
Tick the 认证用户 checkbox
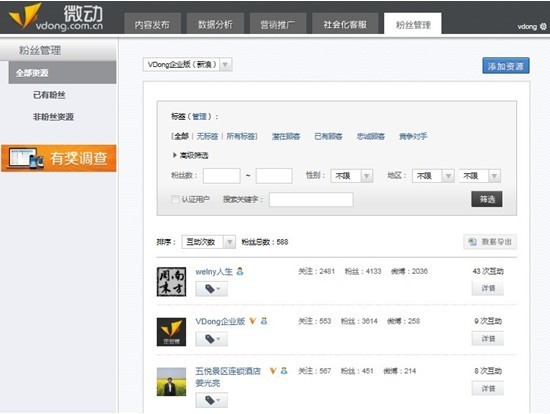click(x=175, y=199)
